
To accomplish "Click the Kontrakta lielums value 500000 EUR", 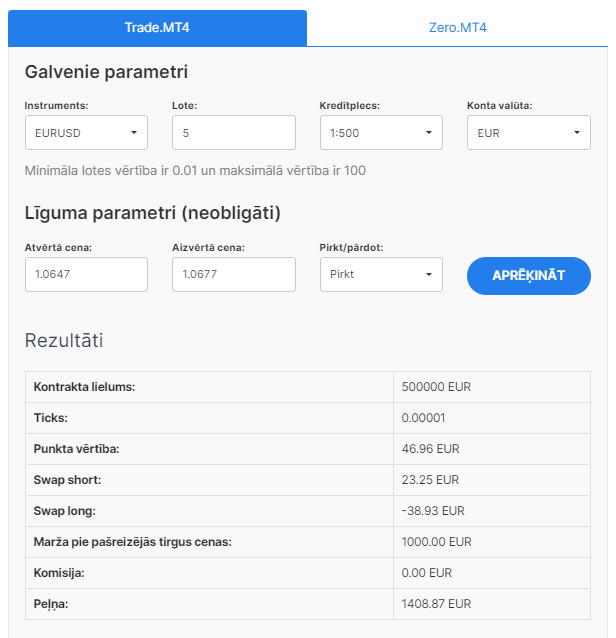I will 436,387.
